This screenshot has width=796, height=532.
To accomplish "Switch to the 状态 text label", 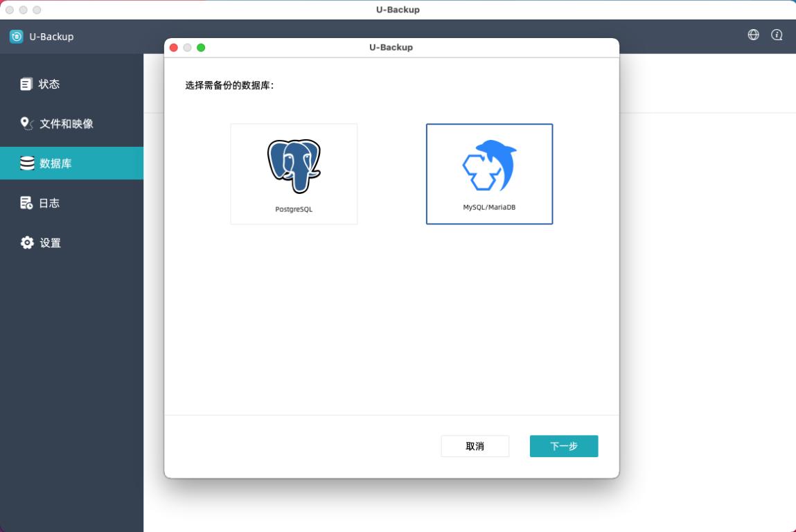I will [x=49, y=84].
